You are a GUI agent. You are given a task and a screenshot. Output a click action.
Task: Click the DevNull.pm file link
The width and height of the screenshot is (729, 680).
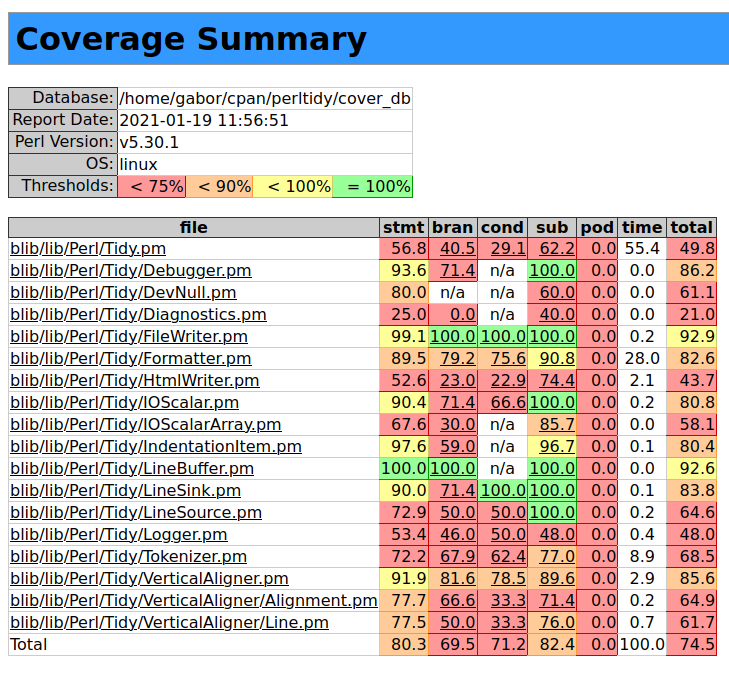click(x=123, y=293)
